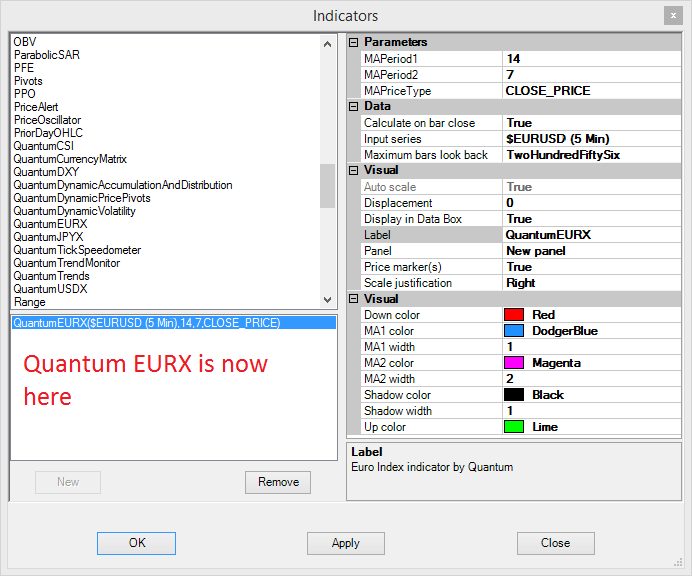This screenshot has height=576, width=692.
Task: Select PriceAlert in the list
Action: (36, 107)
